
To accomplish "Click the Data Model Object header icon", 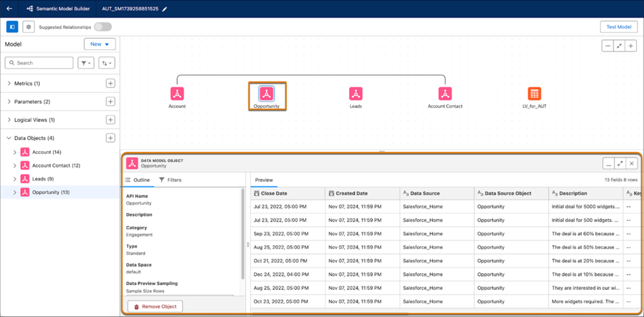I will click(x=131, y=164).
